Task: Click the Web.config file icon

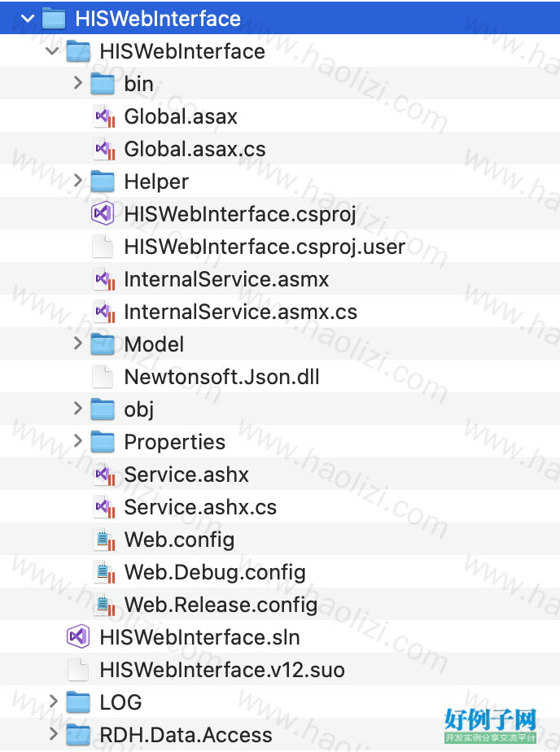Action: pos(103,540)
